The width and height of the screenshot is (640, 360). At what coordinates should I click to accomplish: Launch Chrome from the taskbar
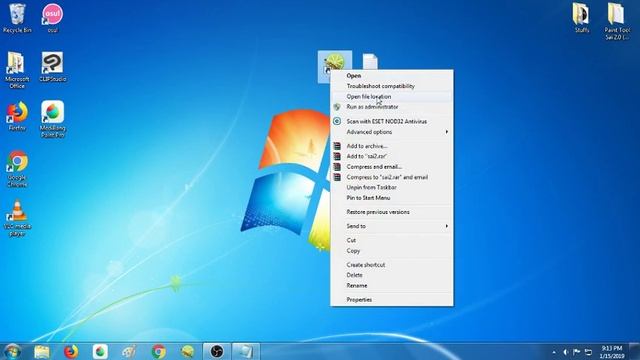pyautogui.click(x=158, y=351)
